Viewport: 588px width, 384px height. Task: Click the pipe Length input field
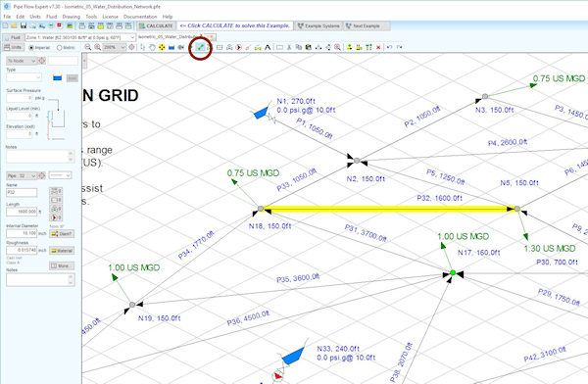tap(22, 212)
